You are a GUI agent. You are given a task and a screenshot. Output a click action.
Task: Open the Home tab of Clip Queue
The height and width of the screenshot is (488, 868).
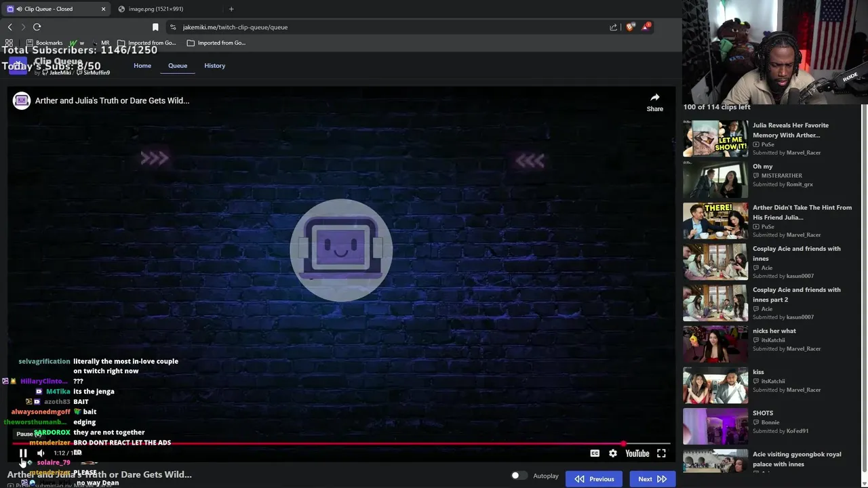(142, 66)
